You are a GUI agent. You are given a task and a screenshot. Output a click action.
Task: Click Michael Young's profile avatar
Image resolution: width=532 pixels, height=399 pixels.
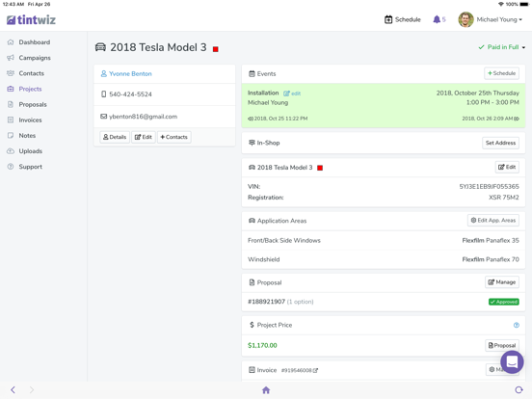coord(465,19)
